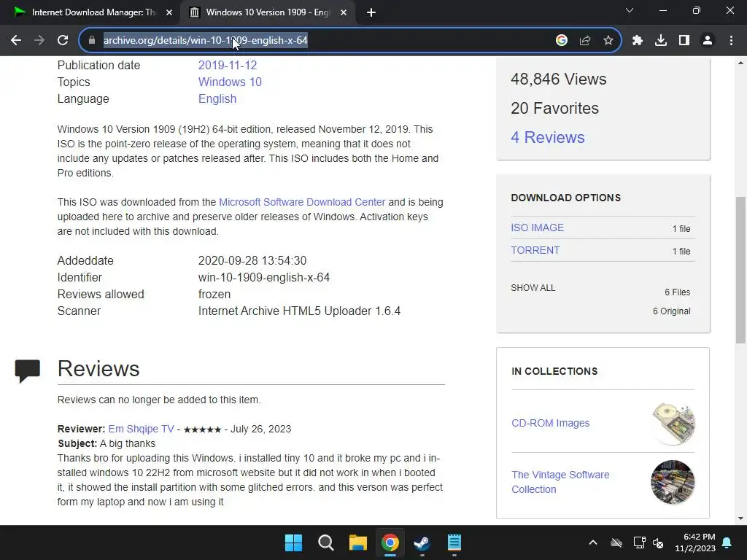Toggle the browser side panel
The height and width of the screenshot is (560, 747).
684,41
